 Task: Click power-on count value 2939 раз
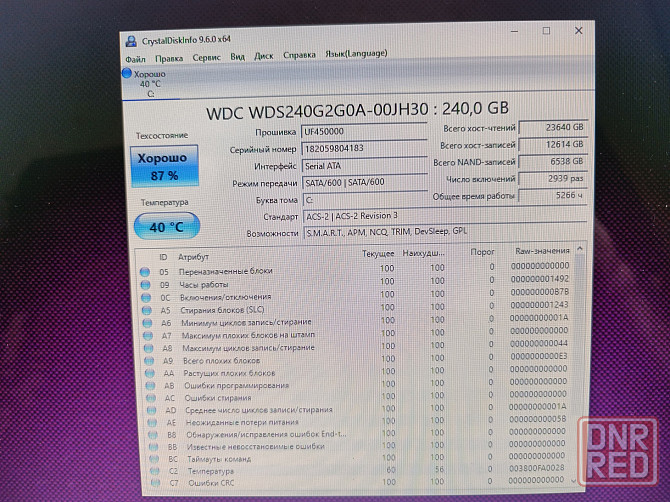[552, 179]
